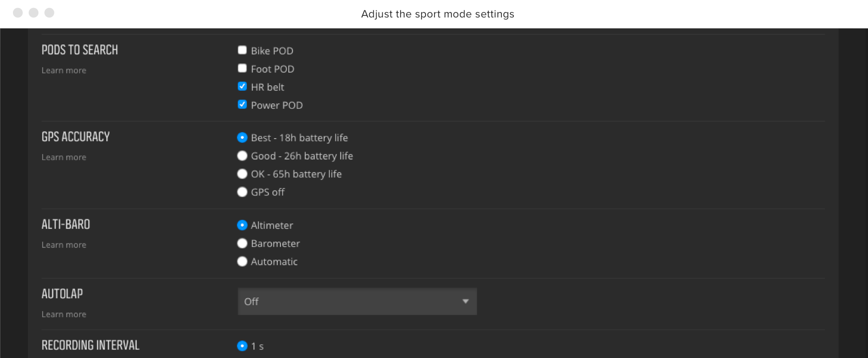Click the AUTOLAP heading

pos(62,294)
